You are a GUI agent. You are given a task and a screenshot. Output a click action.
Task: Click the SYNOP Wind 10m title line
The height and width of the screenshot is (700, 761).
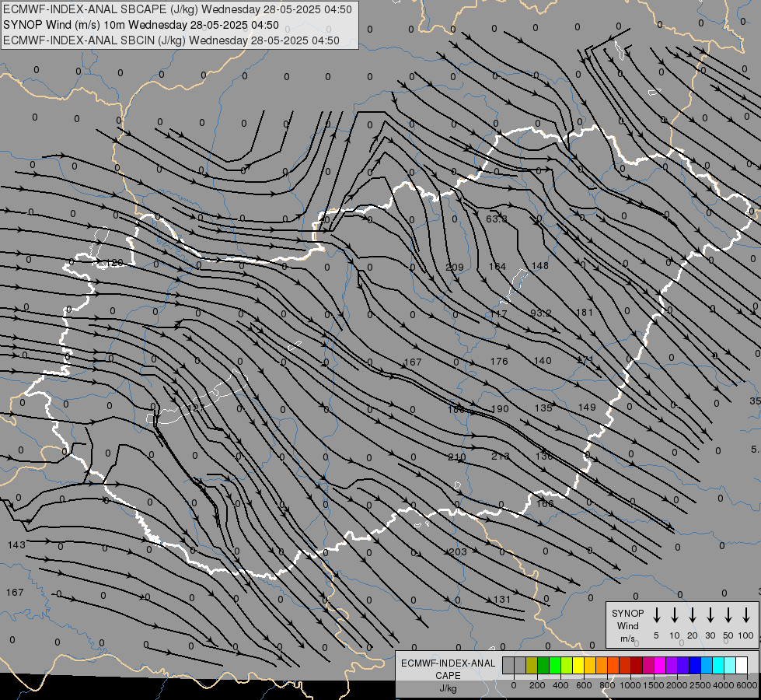[141, 25]
